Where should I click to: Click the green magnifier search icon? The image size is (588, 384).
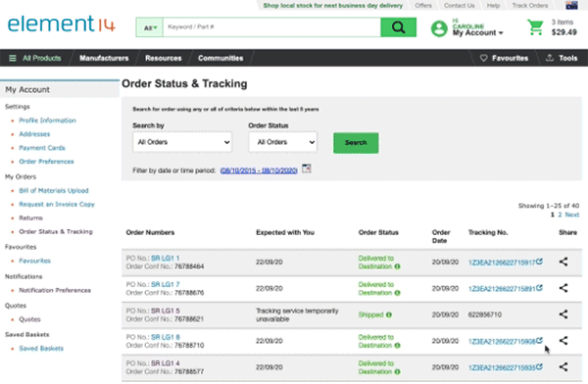(x=398, y=27)
